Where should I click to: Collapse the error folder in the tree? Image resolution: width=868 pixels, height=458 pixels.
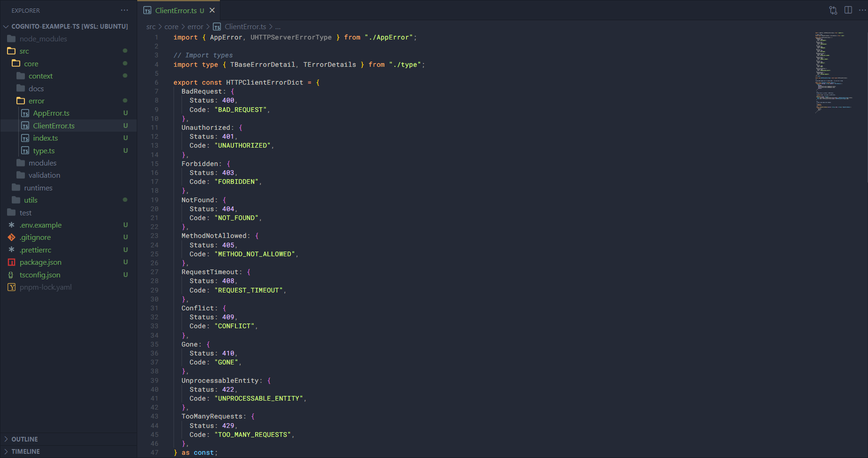point(36,101)
